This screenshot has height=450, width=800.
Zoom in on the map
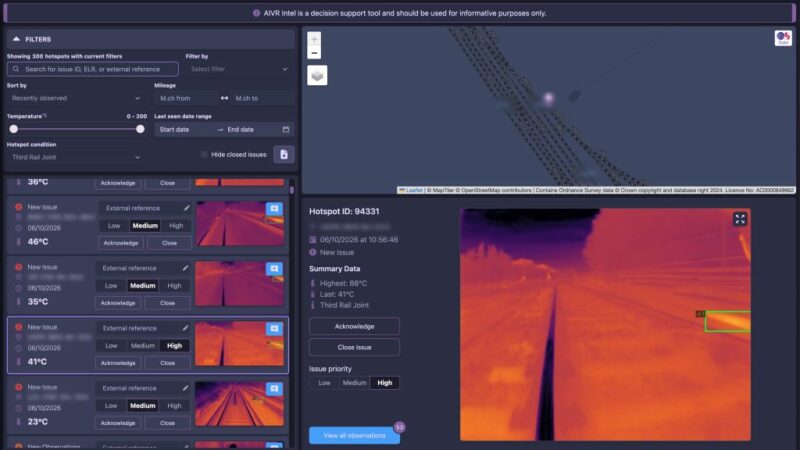click(314, 39)
